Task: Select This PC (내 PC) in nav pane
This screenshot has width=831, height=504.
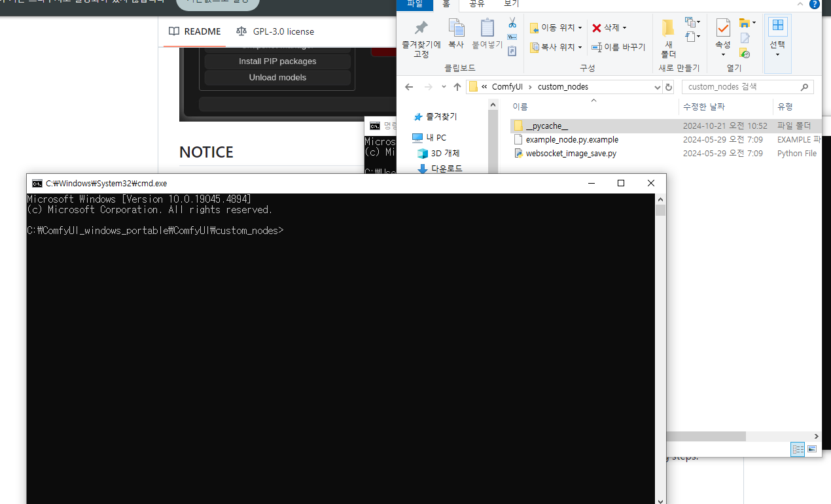Action: click(x=429, y=138)
